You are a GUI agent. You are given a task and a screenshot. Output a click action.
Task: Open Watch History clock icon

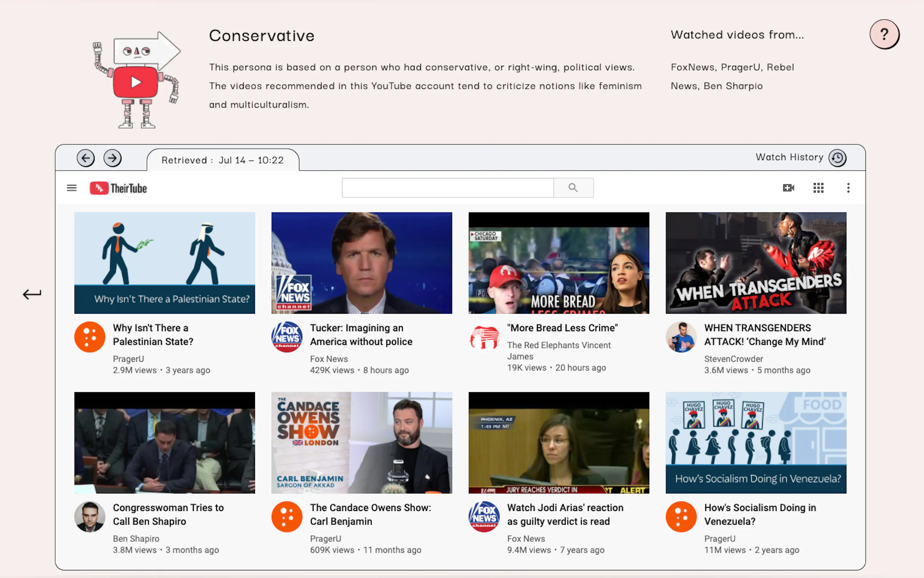coord(837,158)
